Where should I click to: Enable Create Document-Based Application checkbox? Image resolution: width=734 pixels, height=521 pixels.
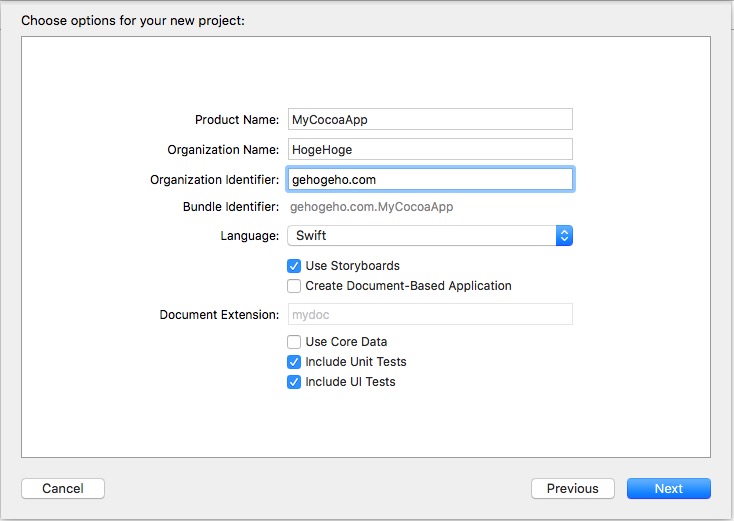294,286
